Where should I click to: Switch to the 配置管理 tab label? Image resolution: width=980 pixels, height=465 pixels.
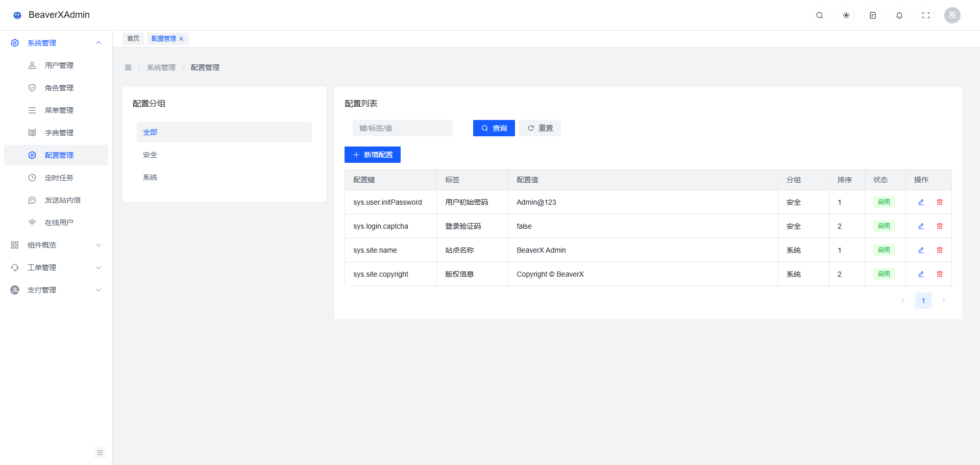[x=164, y=39]
